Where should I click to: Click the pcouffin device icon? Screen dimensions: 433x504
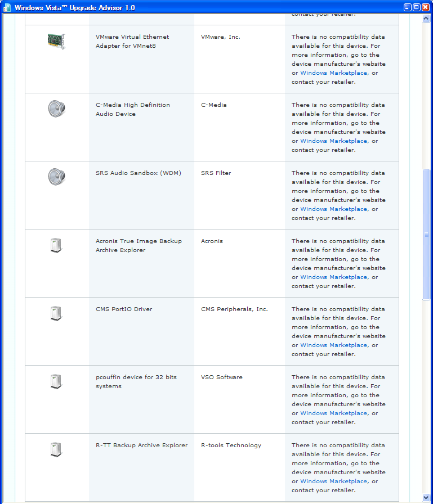pos(56,382)
